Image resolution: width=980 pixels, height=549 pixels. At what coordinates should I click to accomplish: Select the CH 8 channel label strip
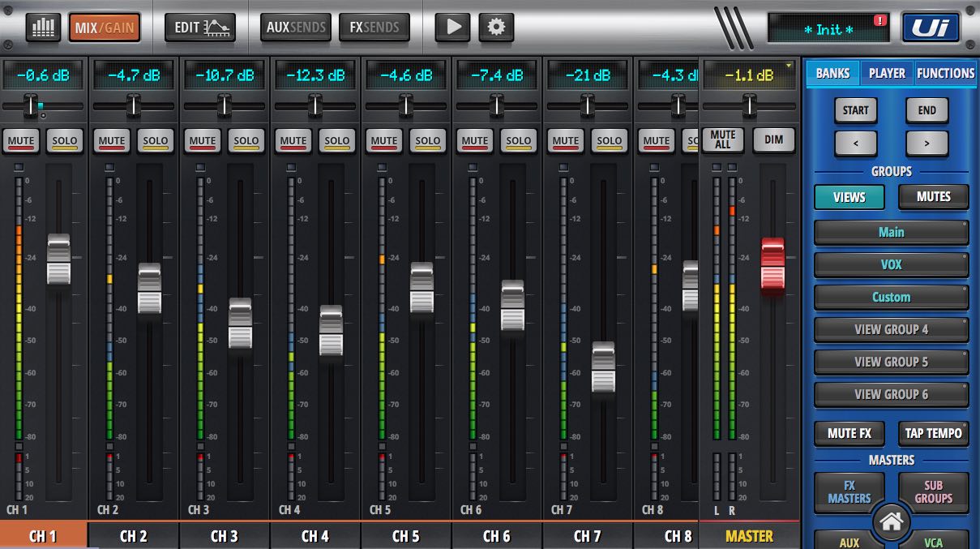666,536
